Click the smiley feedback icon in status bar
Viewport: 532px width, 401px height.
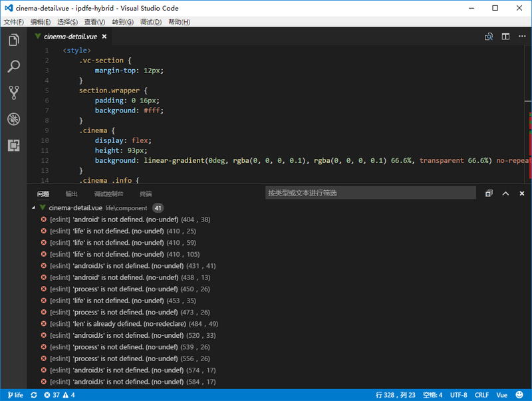pos(519,394)
